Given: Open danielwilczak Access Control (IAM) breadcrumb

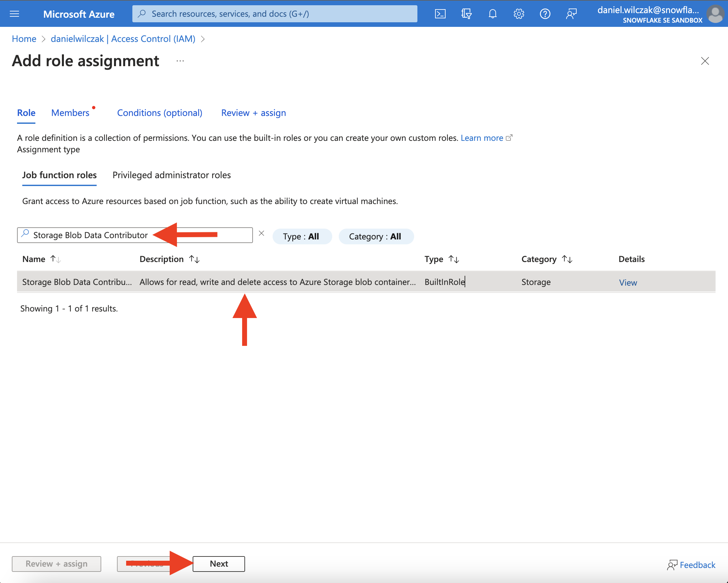Looking at the screenshot, I should coord(123,39).
